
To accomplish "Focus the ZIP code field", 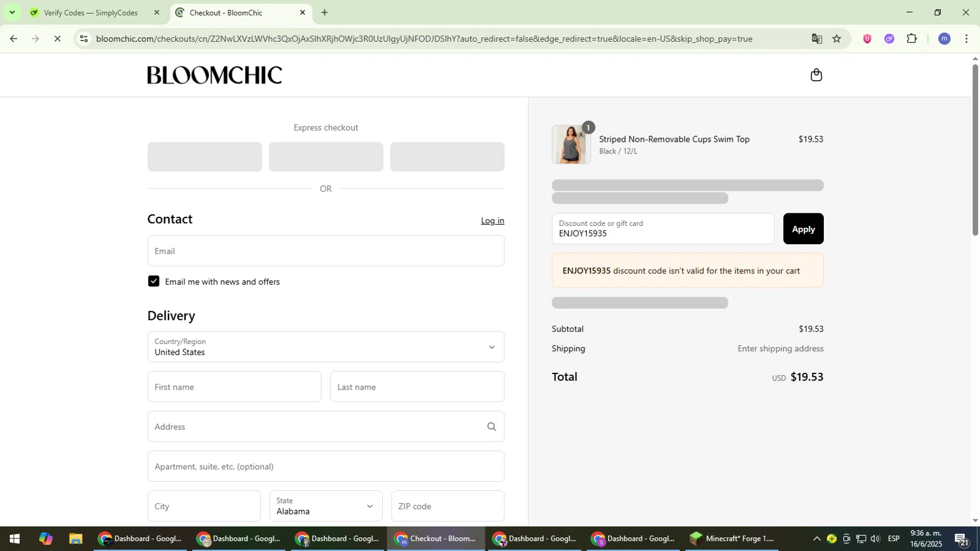I will (x=448, y=506).
